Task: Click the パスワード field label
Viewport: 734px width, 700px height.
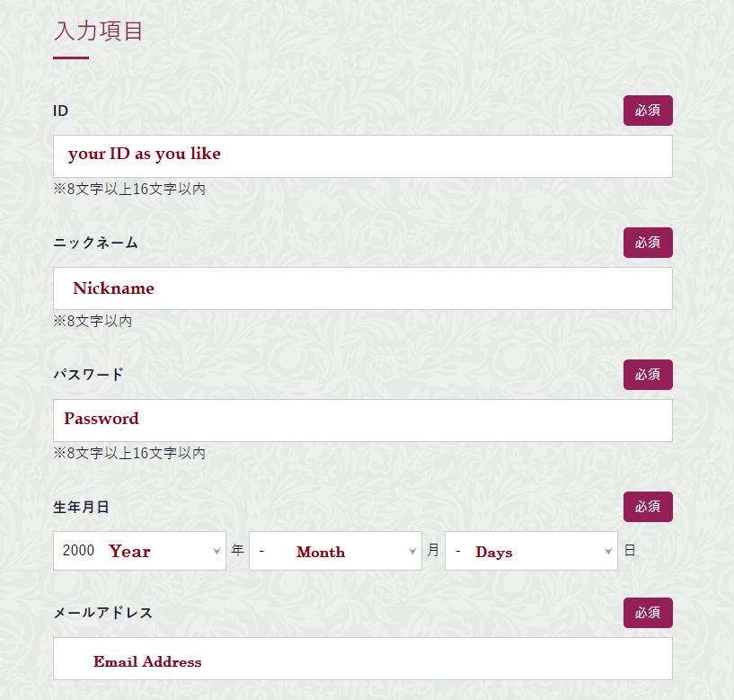Action: point(88,375)
